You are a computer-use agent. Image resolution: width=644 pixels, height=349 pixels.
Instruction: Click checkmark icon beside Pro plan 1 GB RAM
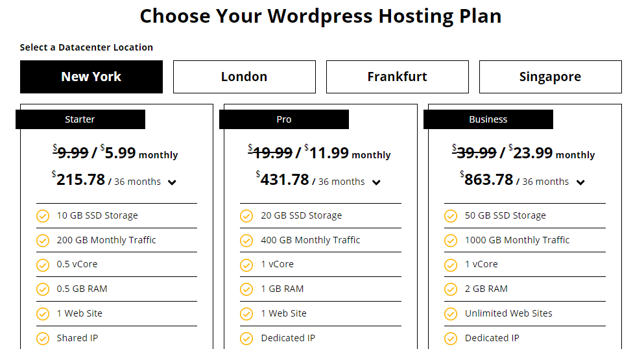tap(246, 289)
